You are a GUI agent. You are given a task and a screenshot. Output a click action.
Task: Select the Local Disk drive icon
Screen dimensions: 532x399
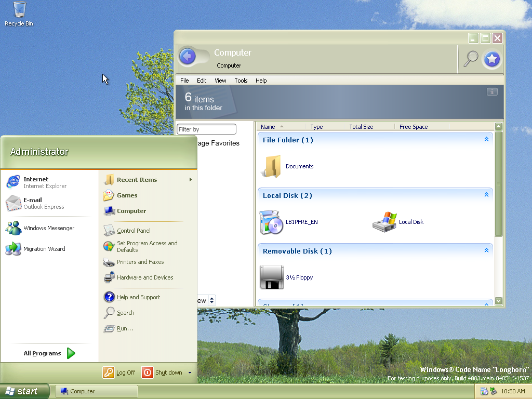(385, 222)
